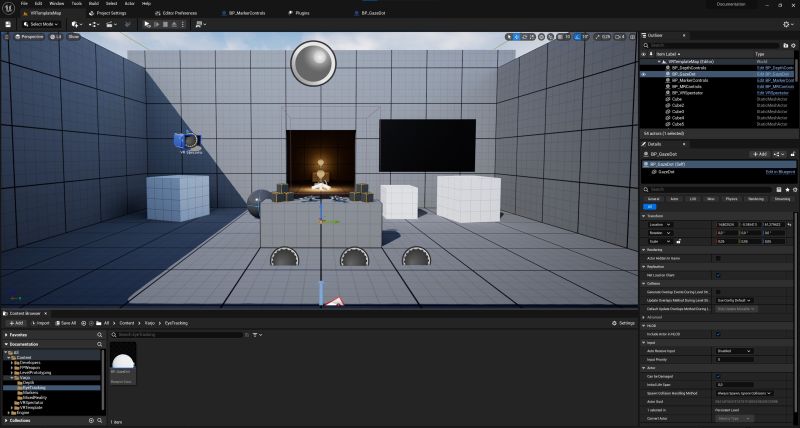This screenshot has height=428, width=800.
Task: Click the Stop play session button
Action: tap(165, 24)
